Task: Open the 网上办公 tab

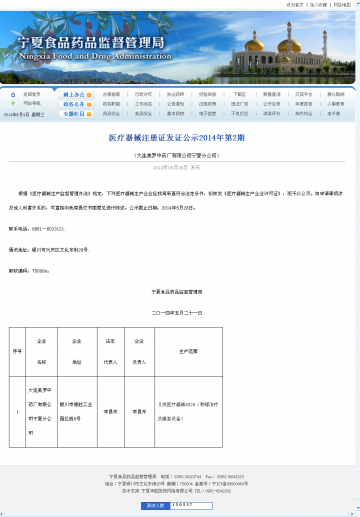Action: coord(76,95)
